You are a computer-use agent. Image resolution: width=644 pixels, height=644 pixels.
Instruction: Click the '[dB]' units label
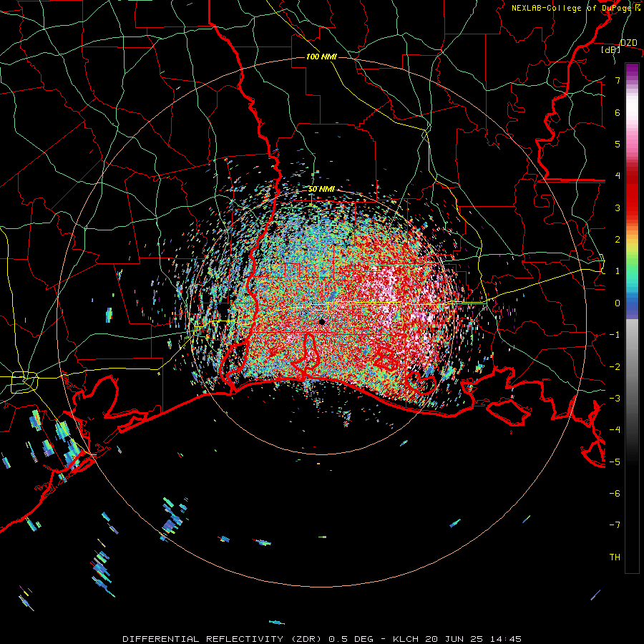[x=611, y=49]
